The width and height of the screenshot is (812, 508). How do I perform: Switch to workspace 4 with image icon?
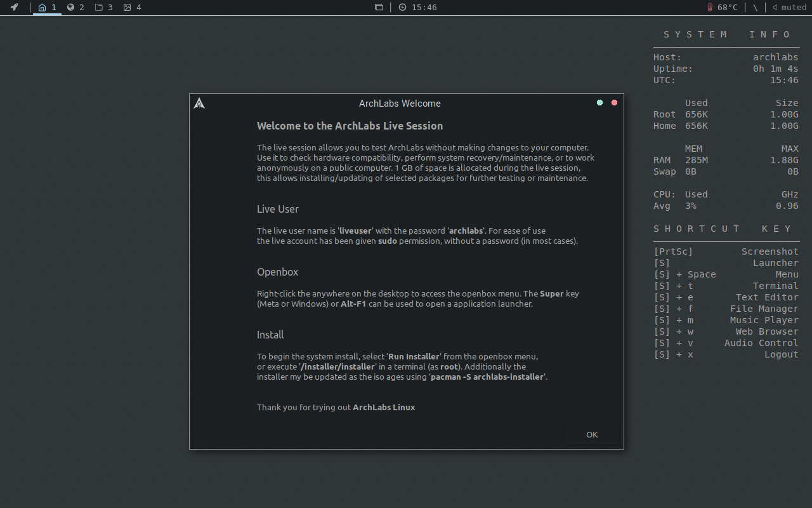tap(133, 8)
